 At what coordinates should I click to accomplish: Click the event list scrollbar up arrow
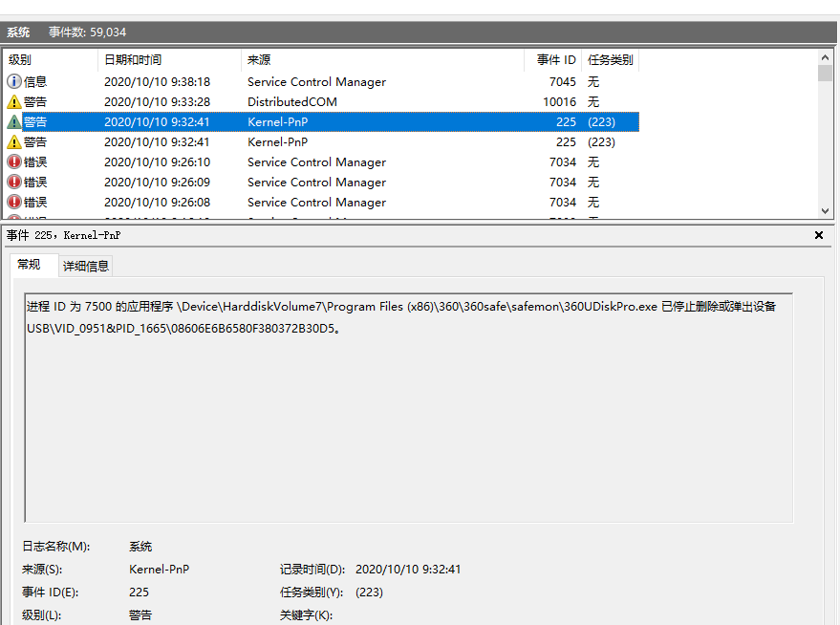point(825,55)
